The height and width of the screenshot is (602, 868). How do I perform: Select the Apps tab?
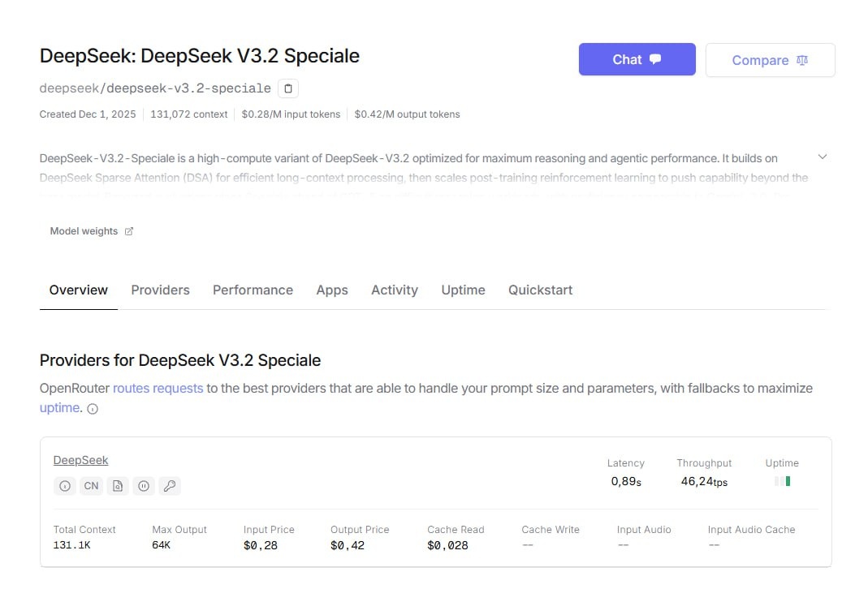(x=332, y=290)
